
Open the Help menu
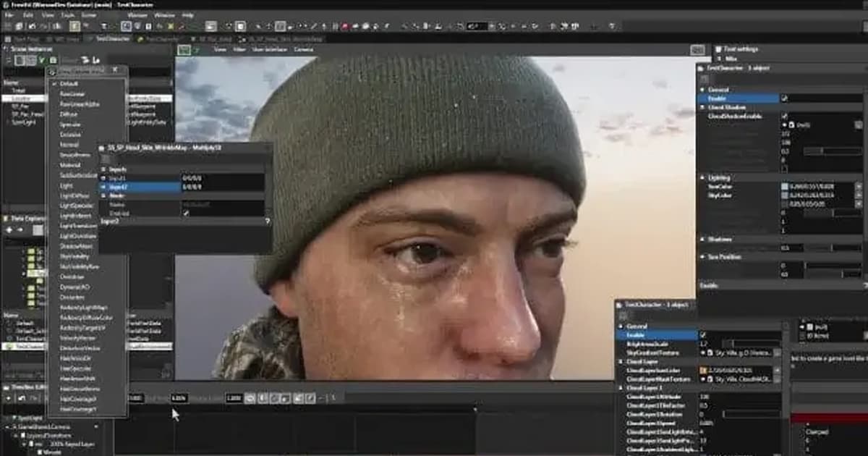tap(187, 15)
